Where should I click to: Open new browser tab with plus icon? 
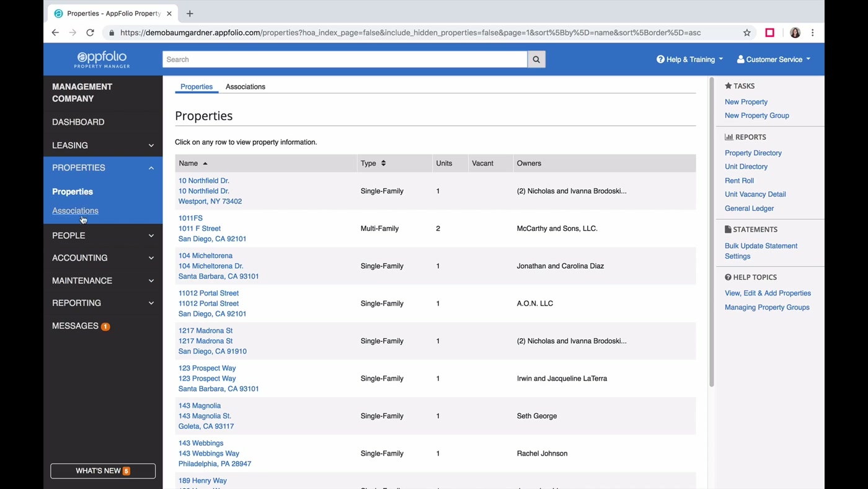coord(190,13)
